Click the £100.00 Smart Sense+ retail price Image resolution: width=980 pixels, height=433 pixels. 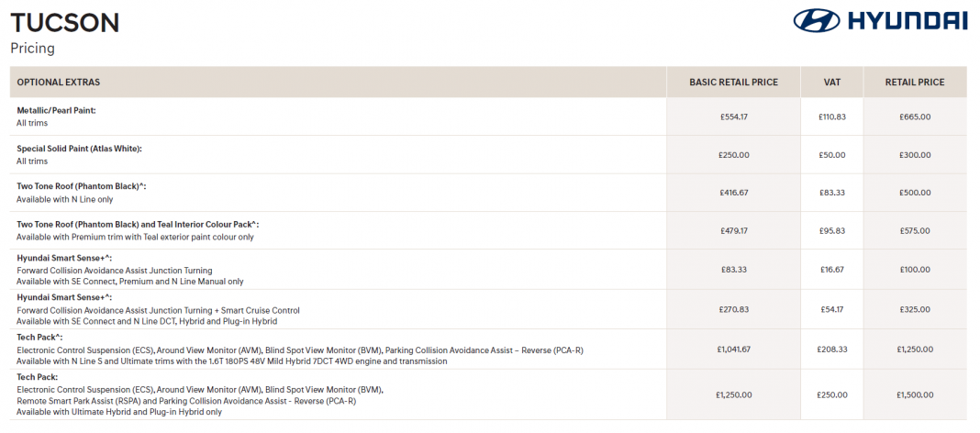pos(914,270)
